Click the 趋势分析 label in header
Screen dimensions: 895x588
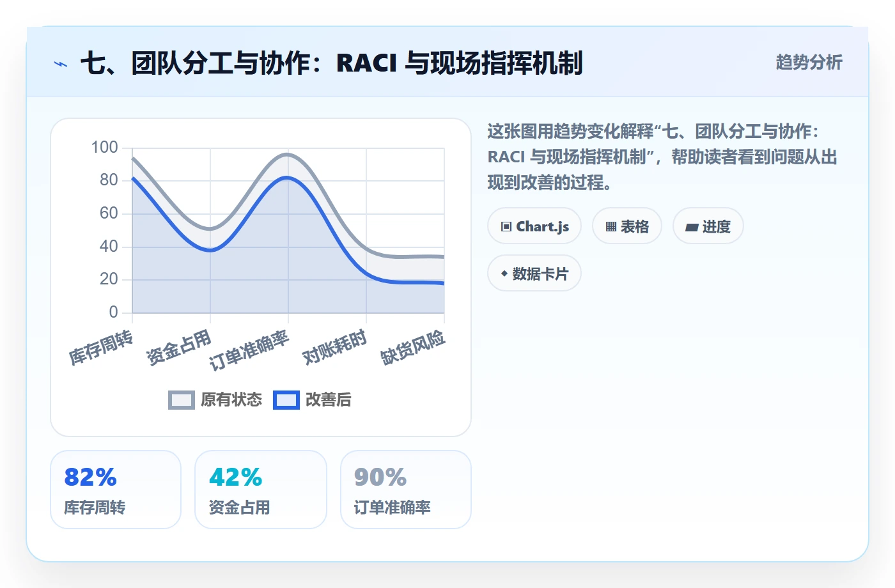tap(809, 63)
